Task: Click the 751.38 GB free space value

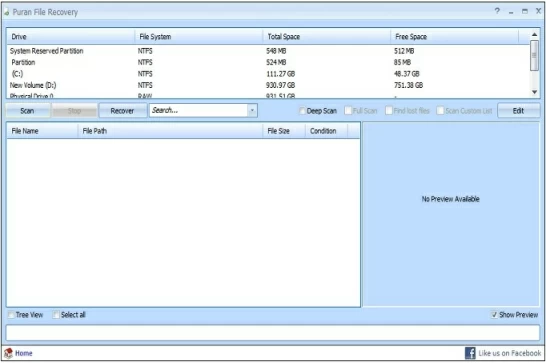Action: pyautogui.click(x=408, y=85)
